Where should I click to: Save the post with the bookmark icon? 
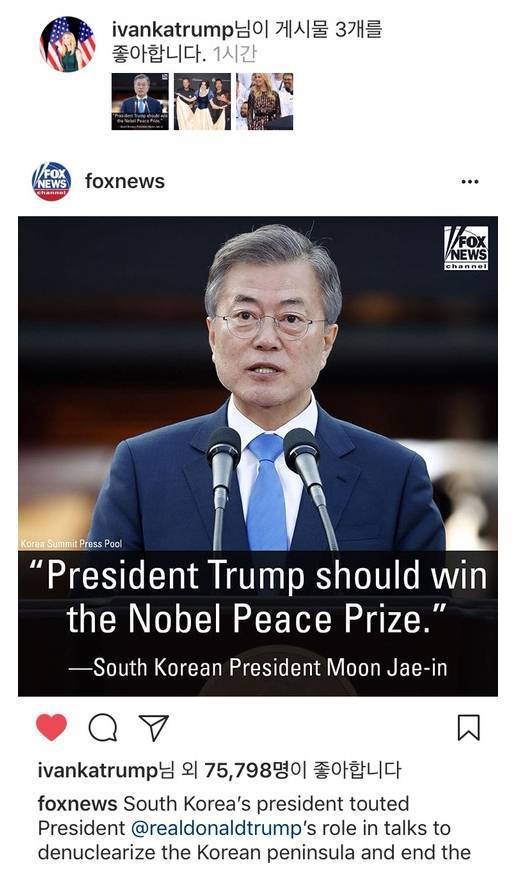[x=468, y=727]
